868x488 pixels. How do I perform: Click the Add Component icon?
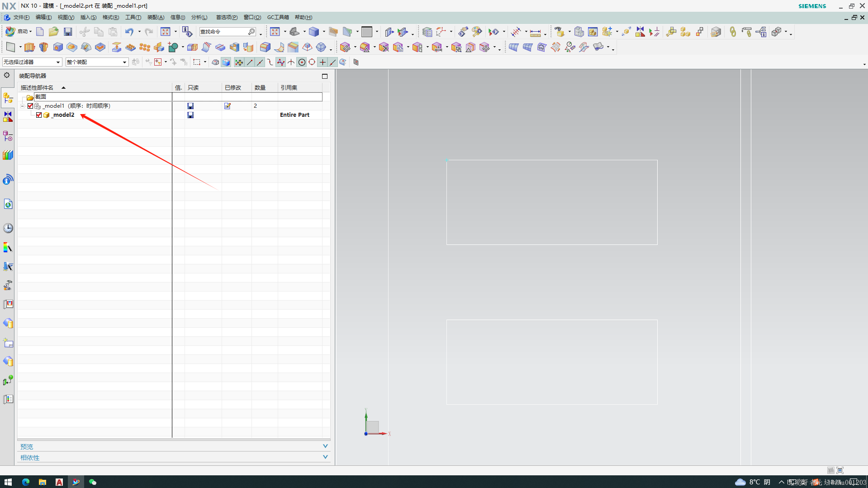(607, 32)
